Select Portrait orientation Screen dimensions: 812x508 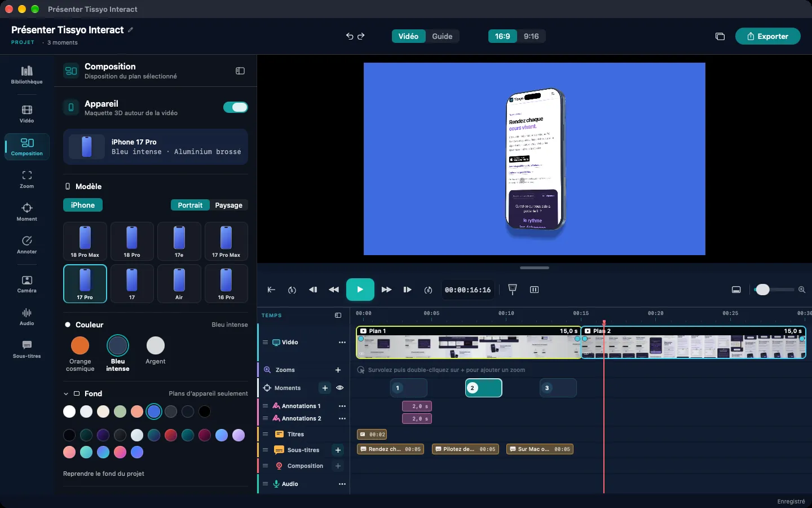[x=190, y=205]
